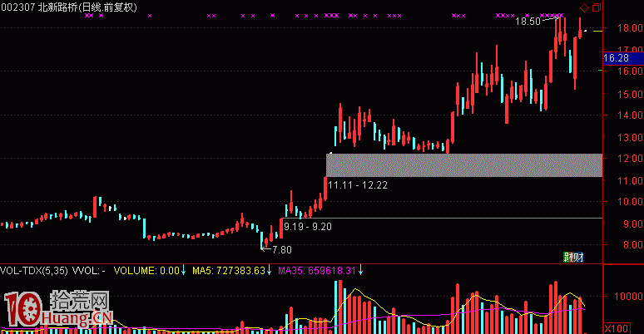The width and height of the screenshot is (644, 334).
Task: Click the down arrow after MA5 value
Action: 269,270
